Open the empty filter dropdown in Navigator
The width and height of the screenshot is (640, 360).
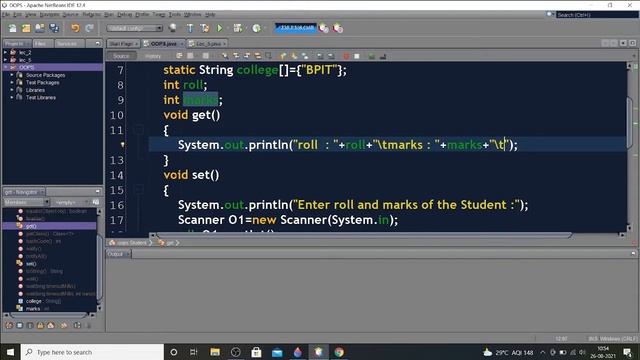(x=71, y=202)
